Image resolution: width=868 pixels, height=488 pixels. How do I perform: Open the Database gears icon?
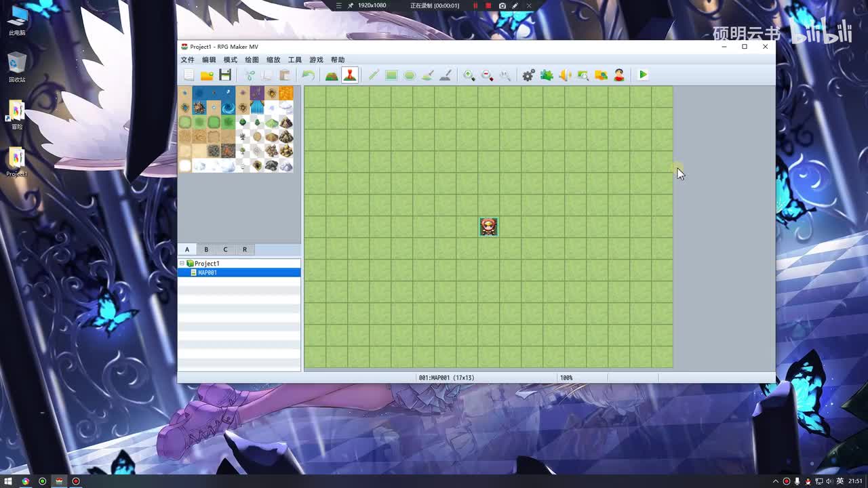pyautogui.click(x=529, y=75)
